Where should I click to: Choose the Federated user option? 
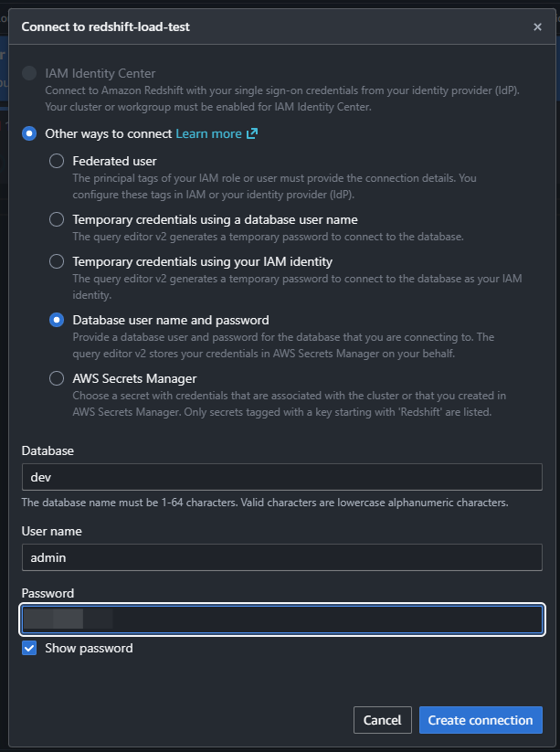57,161
